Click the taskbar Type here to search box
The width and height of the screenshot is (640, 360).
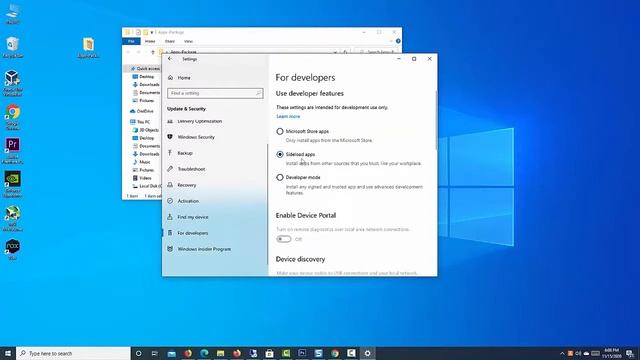click(x=73, y=353)
